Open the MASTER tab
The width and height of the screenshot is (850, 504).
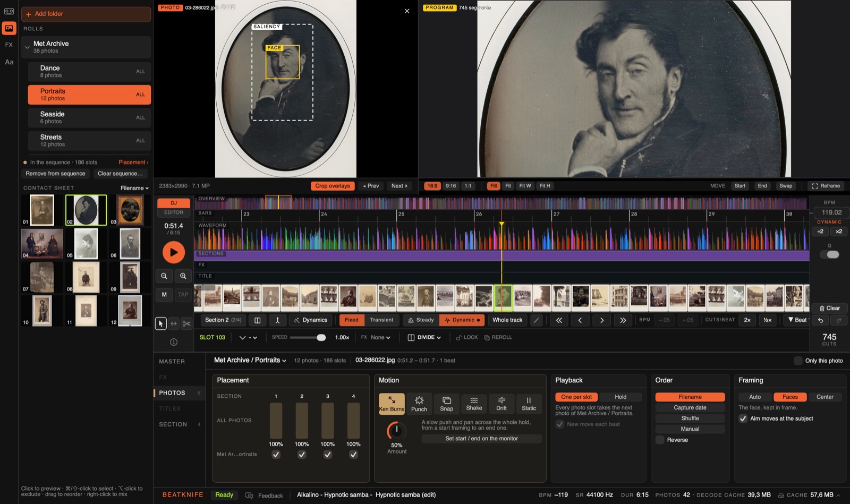(172, 362)
